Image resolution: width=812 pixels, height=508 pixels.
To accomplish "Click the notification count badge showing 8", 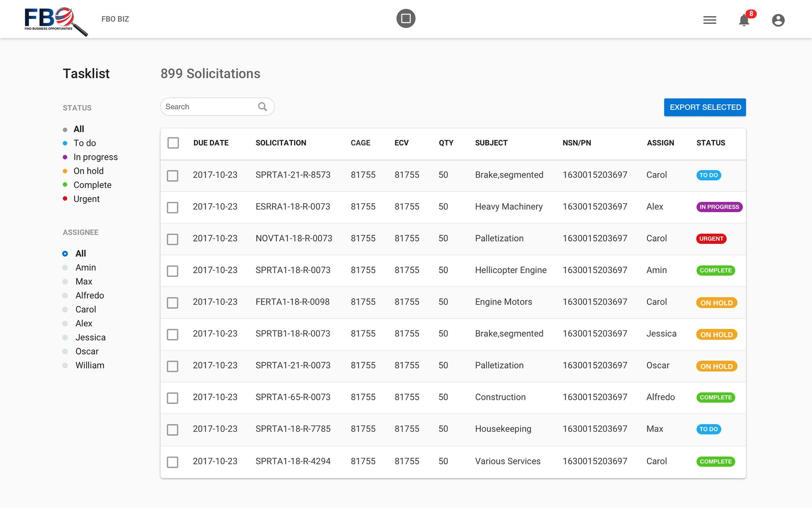I will click(751, 14).
